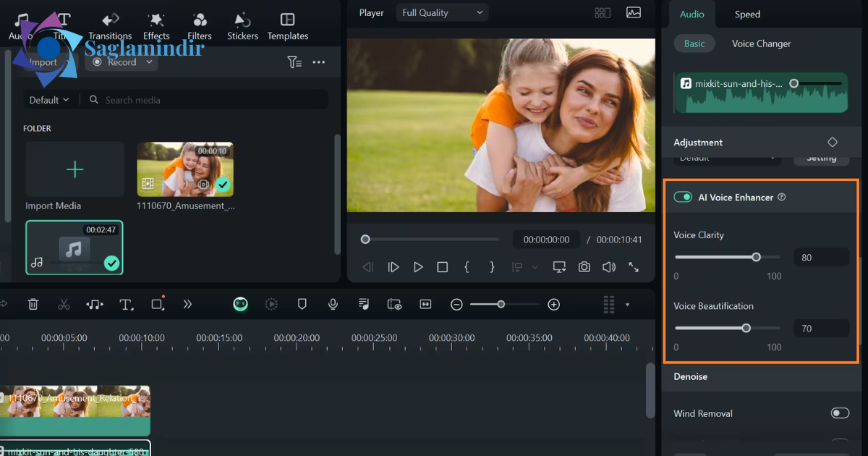Zoom out the timeline with minus
868x456 pixels.
456,305
